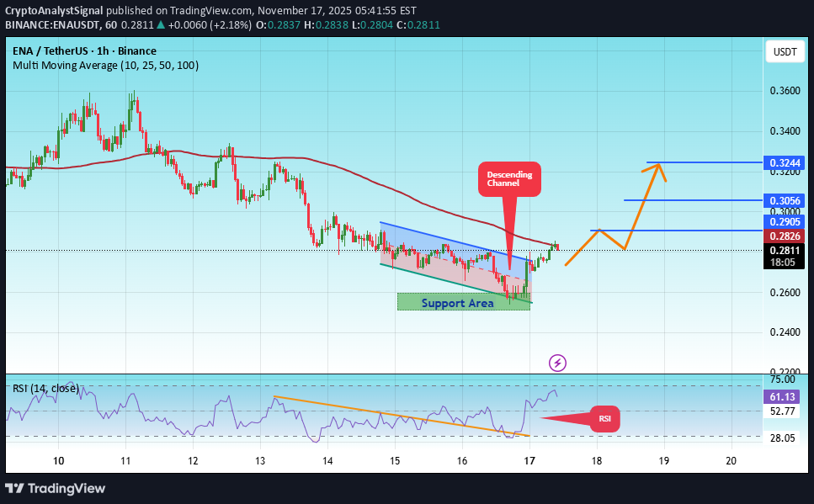Click the current price 0.2811 label
The height and width of the screenshot is (504, 814).
[785, 250]
